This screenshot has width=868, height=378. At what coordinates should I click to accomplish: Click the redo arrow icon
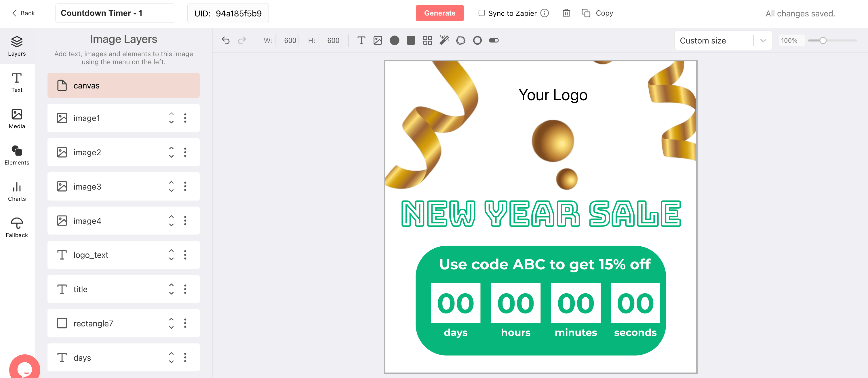(x=242, y=41)
